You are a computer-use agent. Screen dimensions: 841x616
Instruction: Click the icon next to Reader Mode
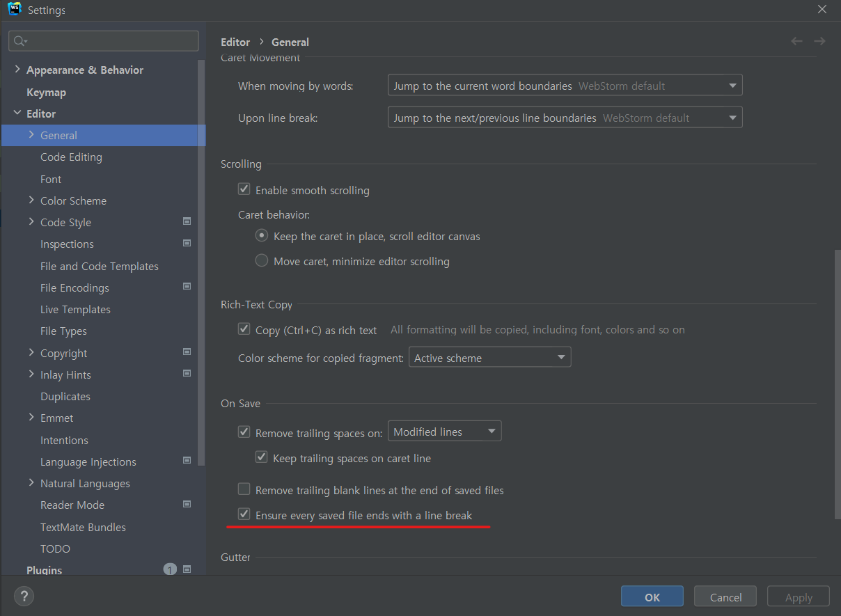tap(187, 503)
